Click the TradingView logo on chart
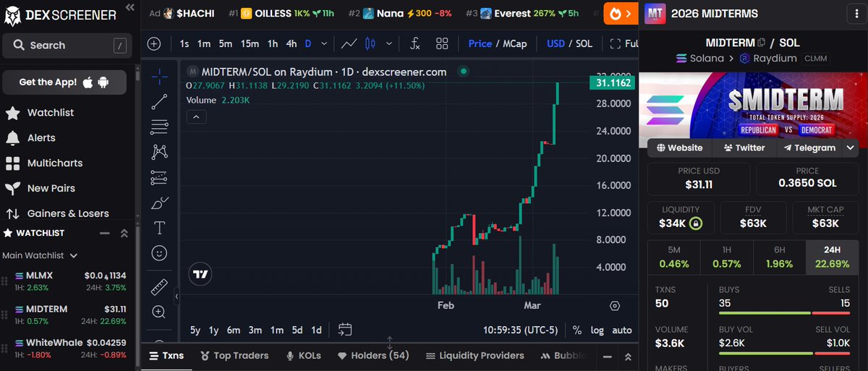This screenshot has width=868, height=371. click(200, 274)
